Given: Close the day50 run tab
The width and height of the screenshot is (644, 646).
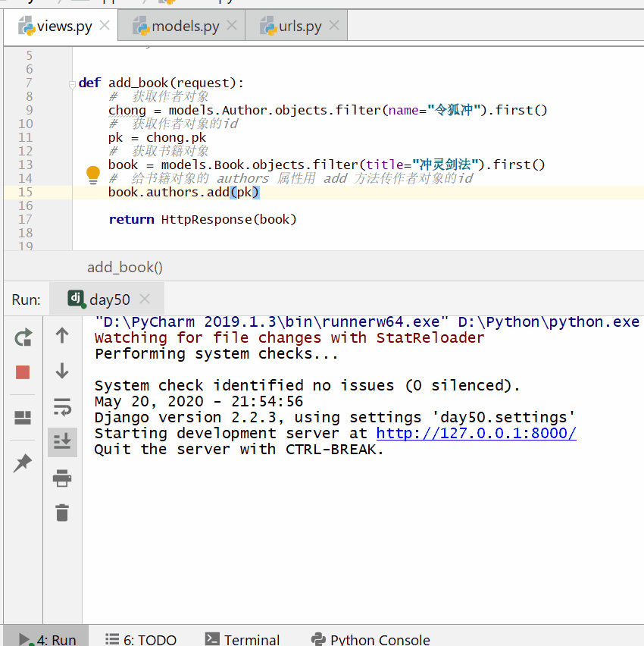Looking at the screenshot, I should coord(145,299).
